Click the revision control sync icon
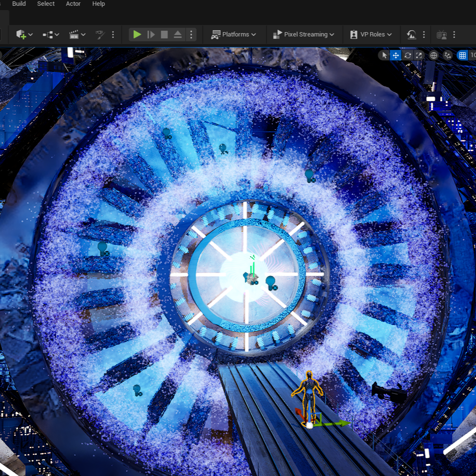The height and width of the screenshot is (476, 476). [x=412, y=34]
